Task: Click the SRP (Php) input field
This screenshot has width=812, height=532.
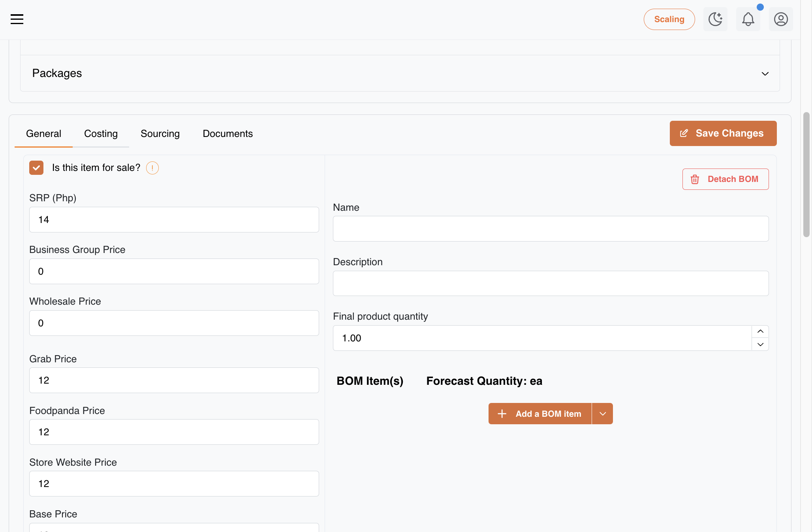Action: (174, 220)
